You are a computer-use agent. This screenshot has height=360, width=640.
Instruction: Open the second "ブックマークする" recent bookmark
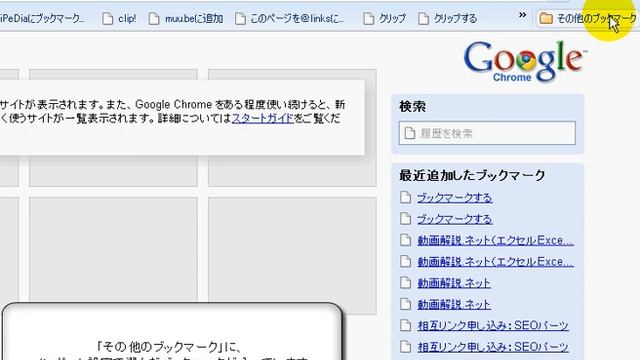pos(454,219)
